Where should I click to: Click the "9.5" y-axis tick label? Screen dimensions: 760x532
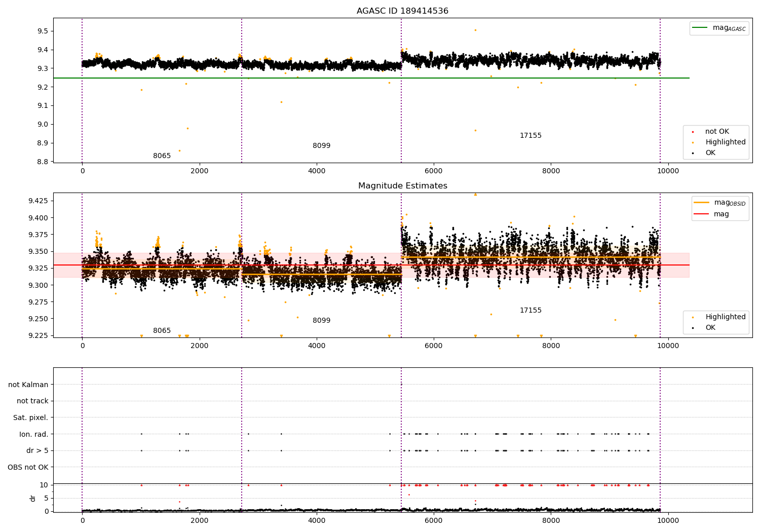pos(43,31)
